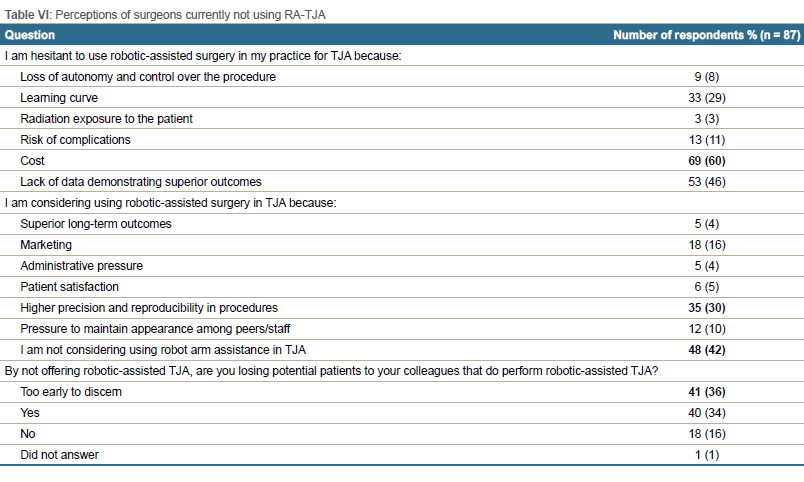Select the Risk of complications row
804x482 pixels.
pyautogui.click(x=402, y=139)
